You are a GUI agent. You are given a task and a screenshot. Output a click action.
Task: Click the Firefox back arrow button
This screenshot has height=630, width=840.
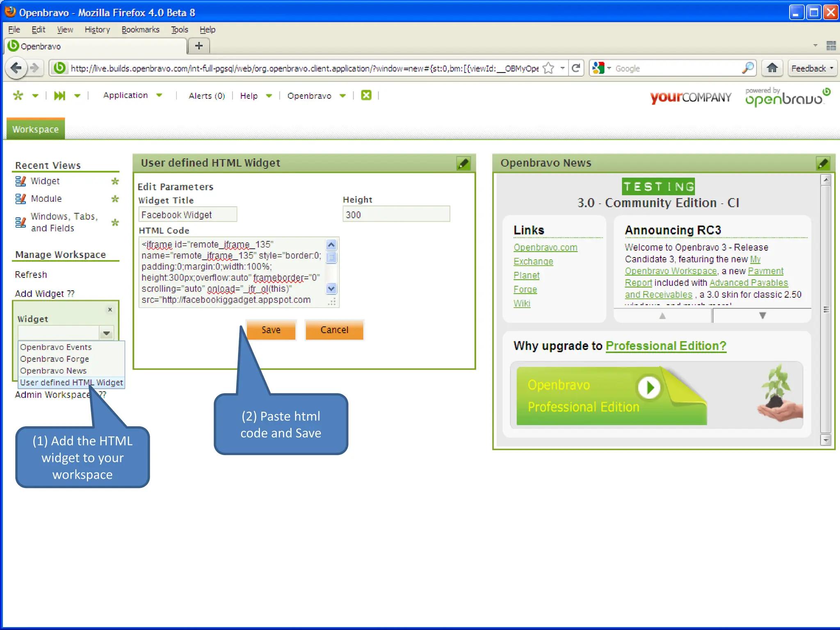[x=16, y=68]
